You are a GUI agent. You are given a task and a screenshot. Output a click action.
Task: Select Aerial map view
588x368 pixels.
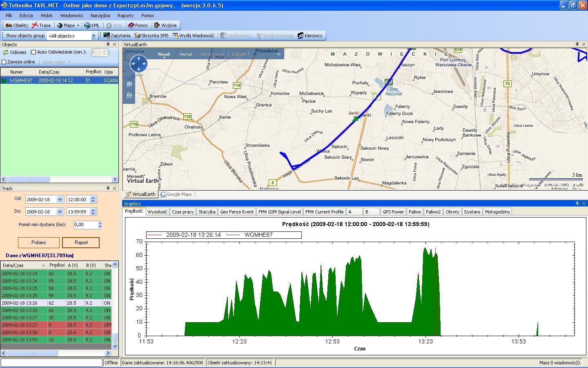[186, 54]
